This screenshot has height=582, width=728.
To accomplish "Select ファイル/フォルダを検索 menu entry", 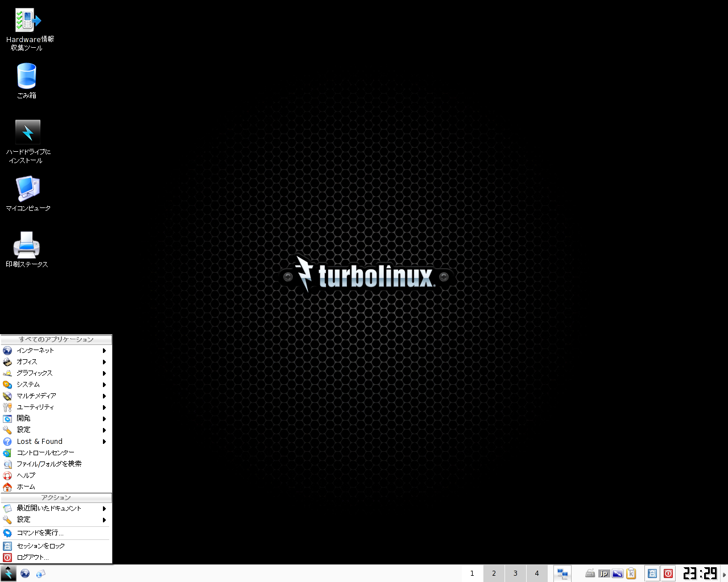I will (x=49, y=464).
